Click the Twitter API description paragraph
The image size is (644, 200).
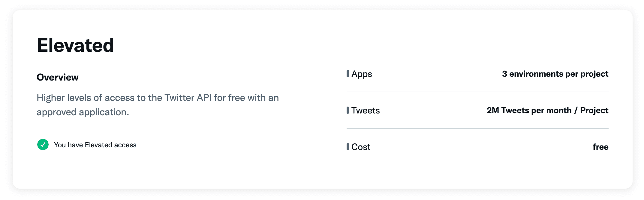click(158, 105)
